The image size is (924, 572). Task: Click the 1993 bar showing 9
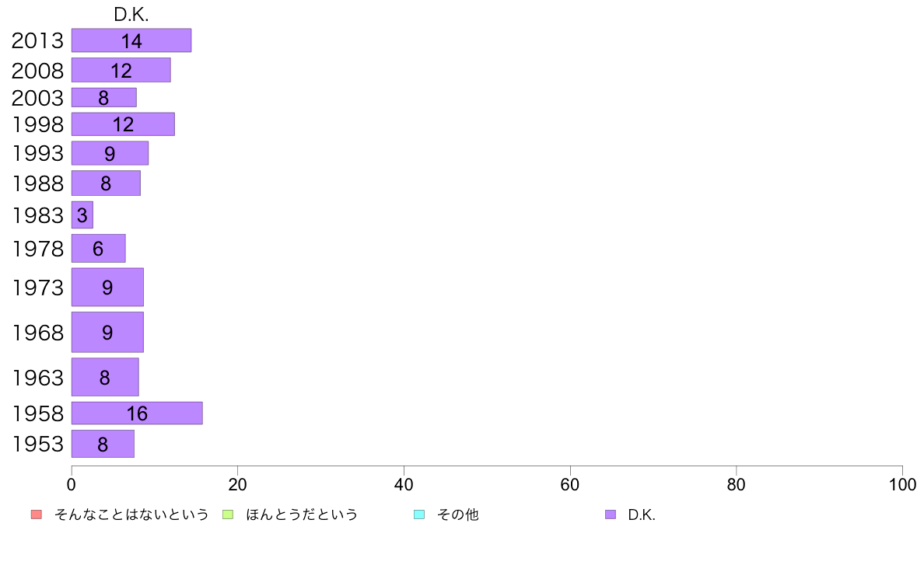(x=110, y=153)
